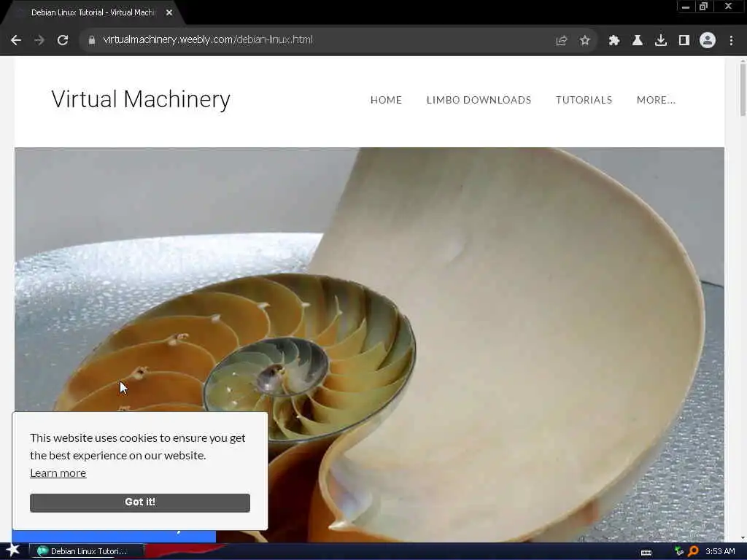Click the forward navigation arrow

39,40
